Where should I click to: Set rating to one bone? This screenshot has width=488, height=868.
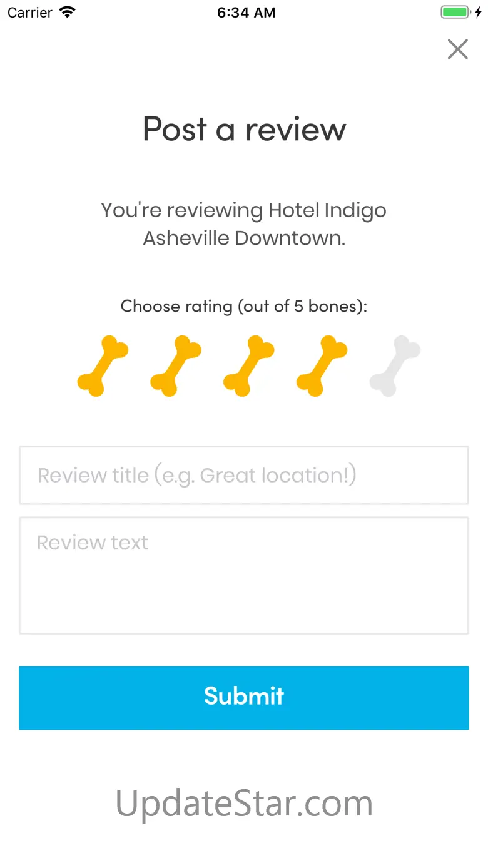102,366
